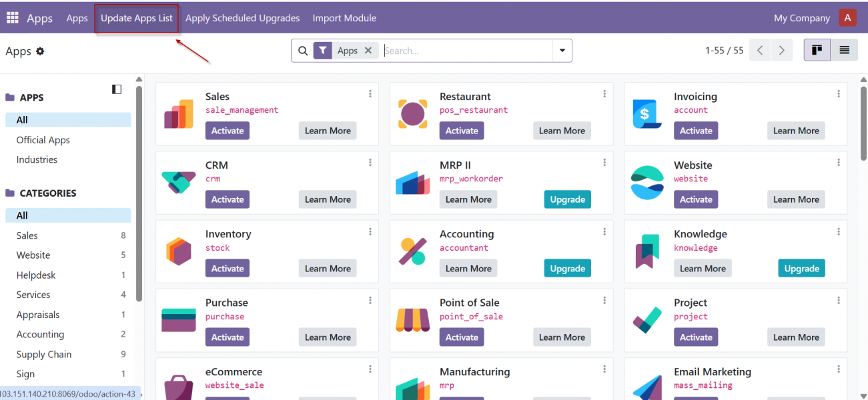Click the Inventory app icon
The width and height of the screenshot is (868, 400).
click(179, 252)
